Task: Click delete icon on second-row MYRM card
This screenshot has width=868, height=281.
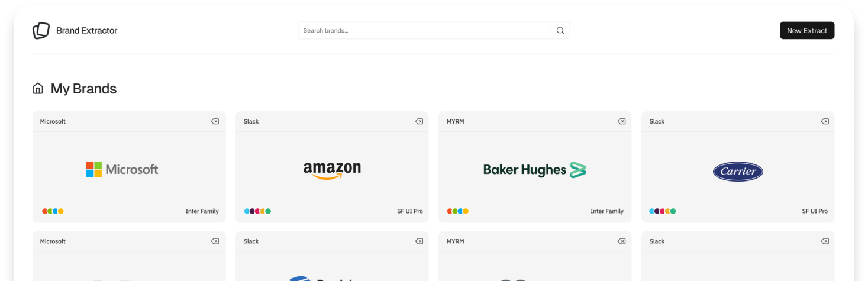Action: pos(621,241)
